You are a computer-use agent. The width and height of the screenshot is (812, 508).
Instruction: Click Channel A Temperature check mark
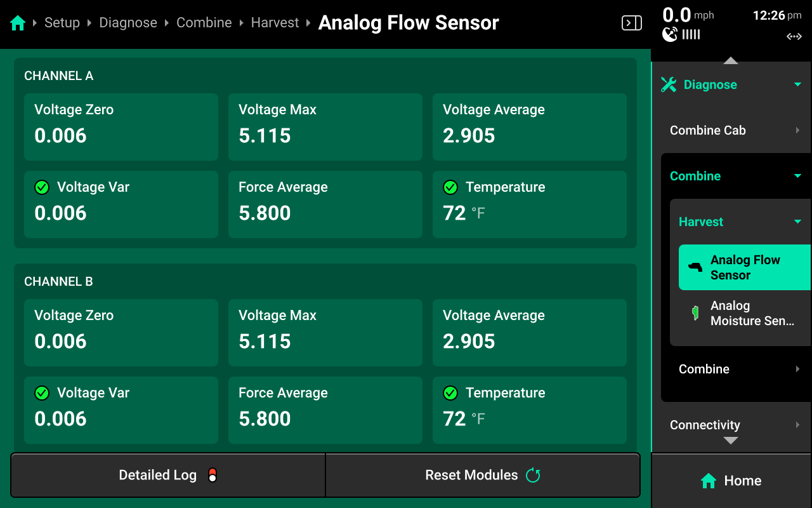[450, 187]
